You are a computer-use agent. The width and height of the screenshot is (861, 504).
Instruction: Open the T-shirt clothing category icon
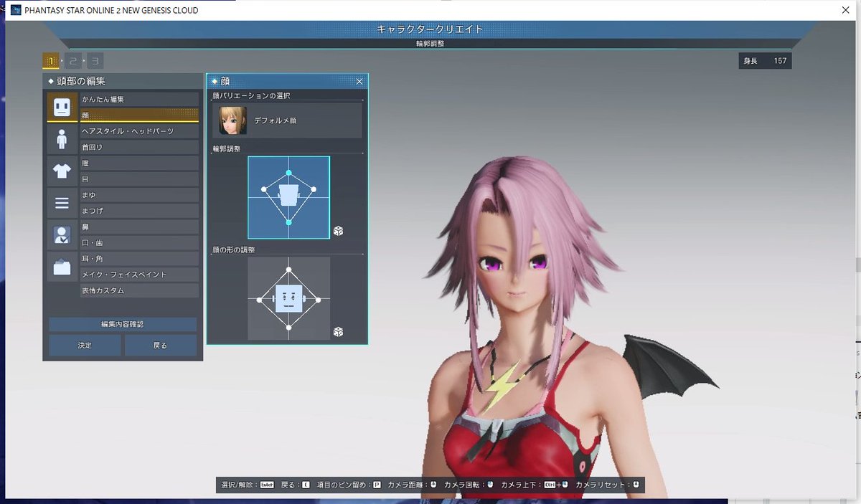click(x=62, y=171)
